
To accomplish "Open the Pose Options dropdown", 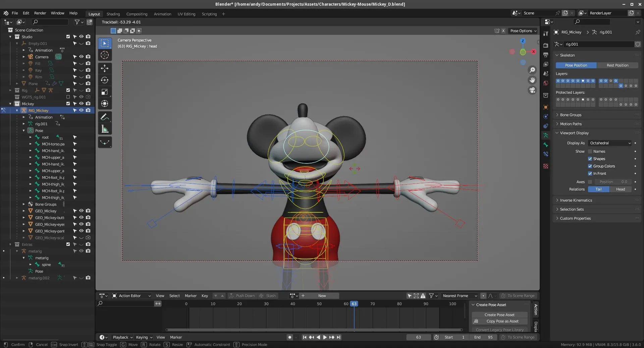I will tap(523, 31).
